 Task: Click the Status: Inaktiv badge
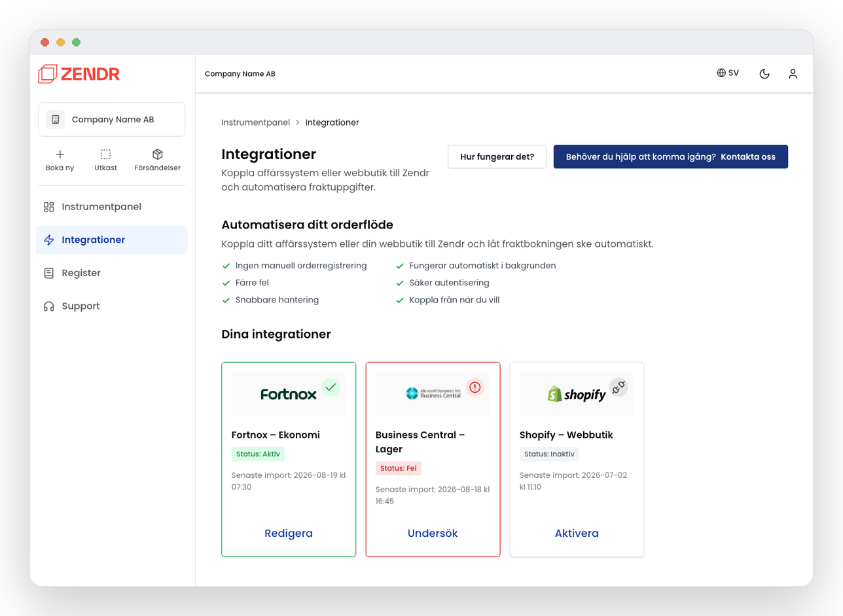[549, 454]
